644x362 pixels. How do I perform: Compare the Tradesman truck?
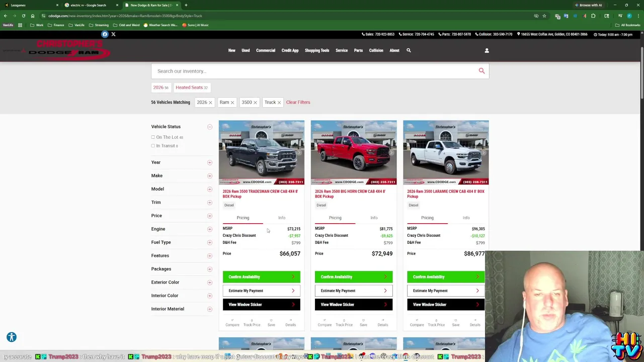[x=232, y=323]
